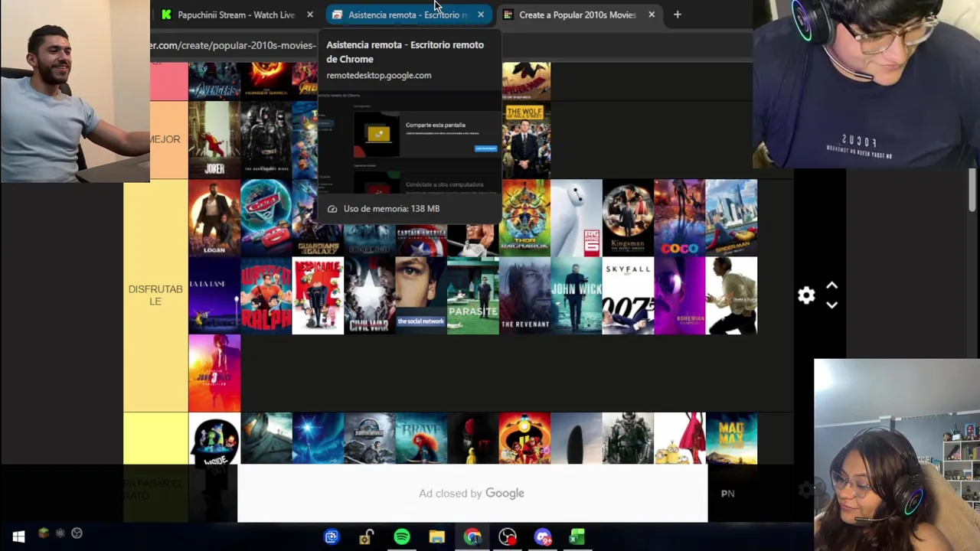
Task: Select the Incredibles 2 poster
Action: [524, 439]
